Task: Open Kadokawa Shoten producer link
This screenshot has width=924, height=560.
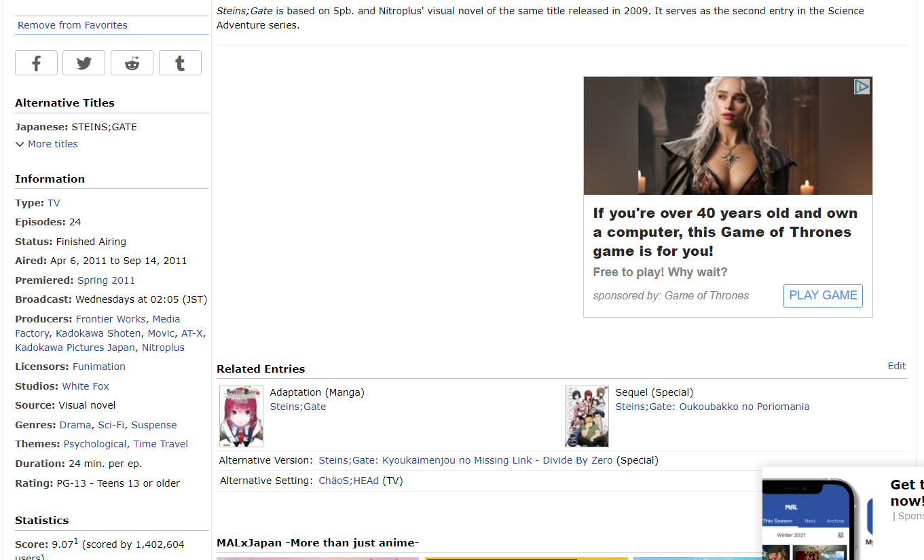Action: (x=98, y=333)
